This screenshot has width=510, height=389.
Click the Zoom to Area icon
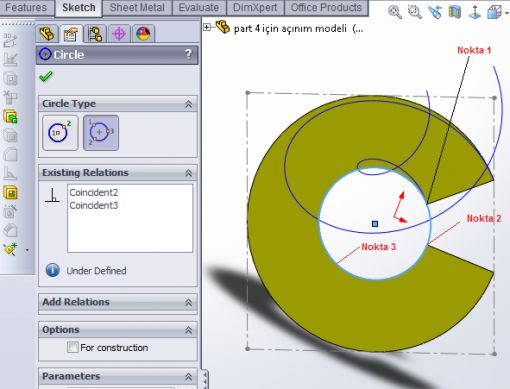pos(415,12)
